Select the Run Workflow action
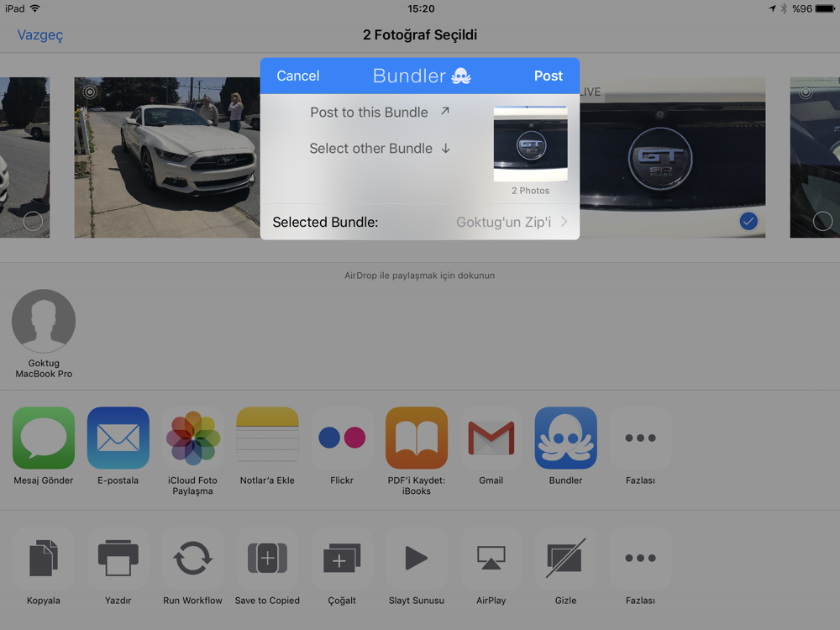 (x=192, y=559)
